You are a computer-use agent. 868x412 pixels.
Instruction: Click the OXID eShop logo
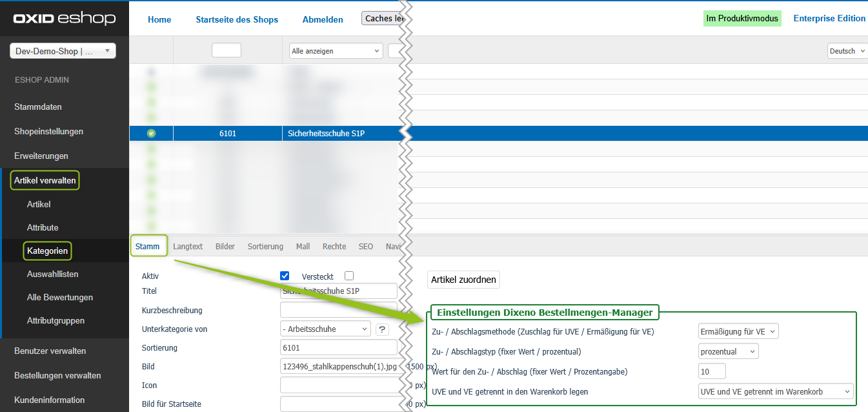click(x=64, y=19)
